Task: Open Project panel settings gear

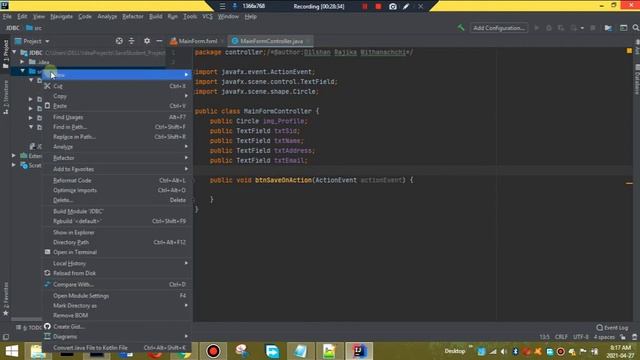Action: click(147, 41)
